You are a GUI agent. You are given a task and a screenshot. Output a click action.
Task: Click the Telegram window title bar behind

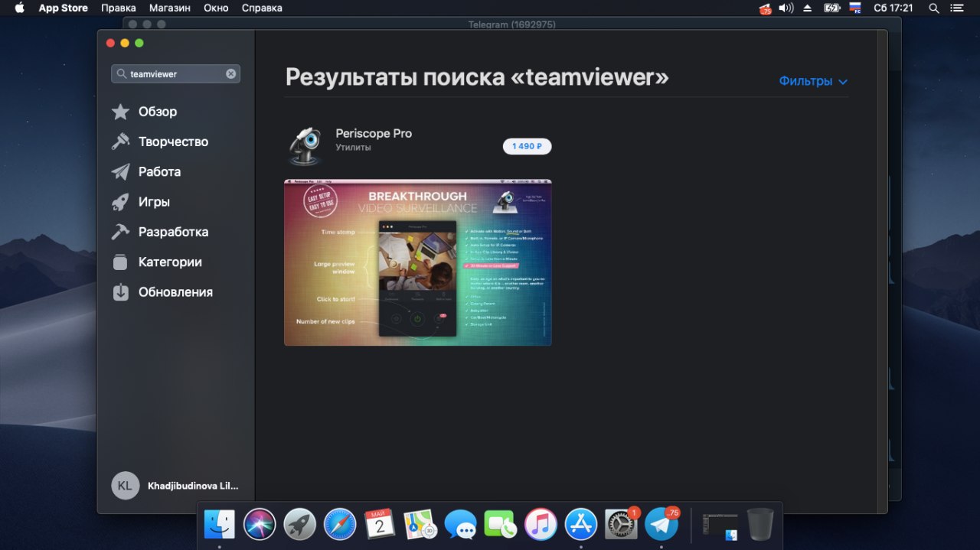tap(511, 24)
